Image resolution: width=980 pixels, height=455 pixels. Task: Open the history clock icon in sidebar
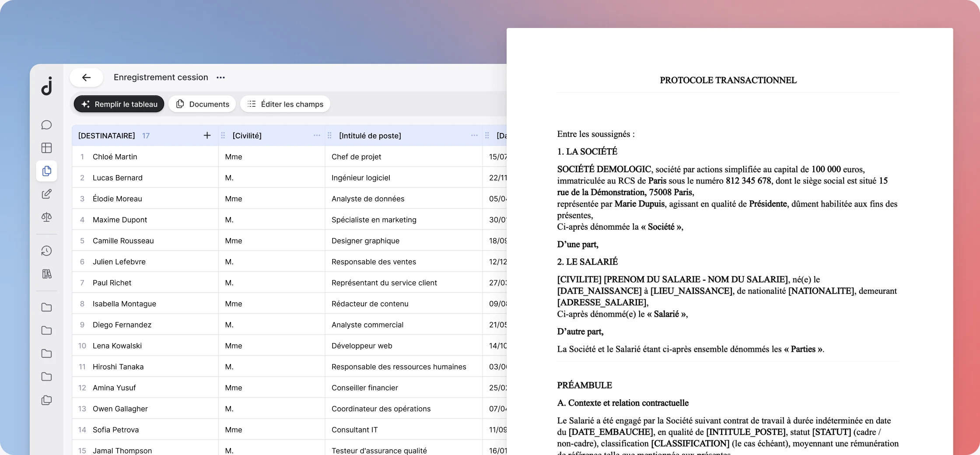point(46,251)
